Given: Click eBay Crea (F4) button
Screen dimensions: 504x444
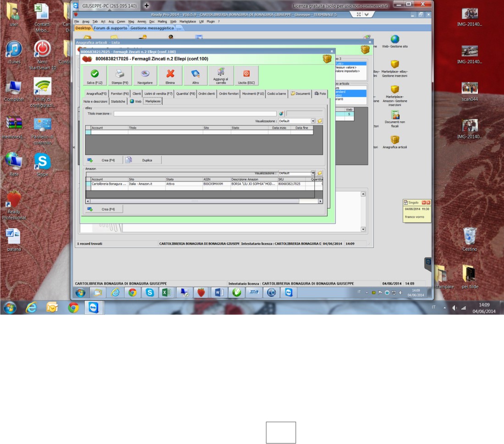Looking at the screenshot, I should click(x=104, y=160).
